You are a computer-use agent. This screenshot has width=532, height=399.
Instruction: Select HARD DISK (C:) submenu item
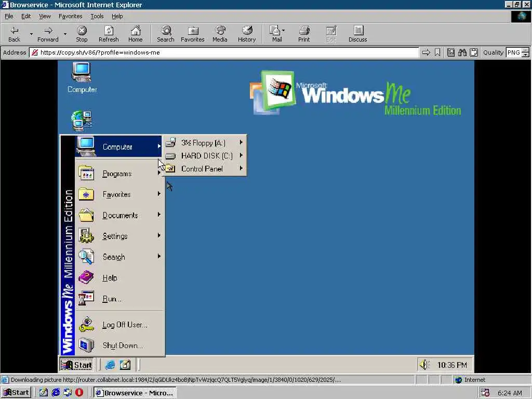[205, 156]
